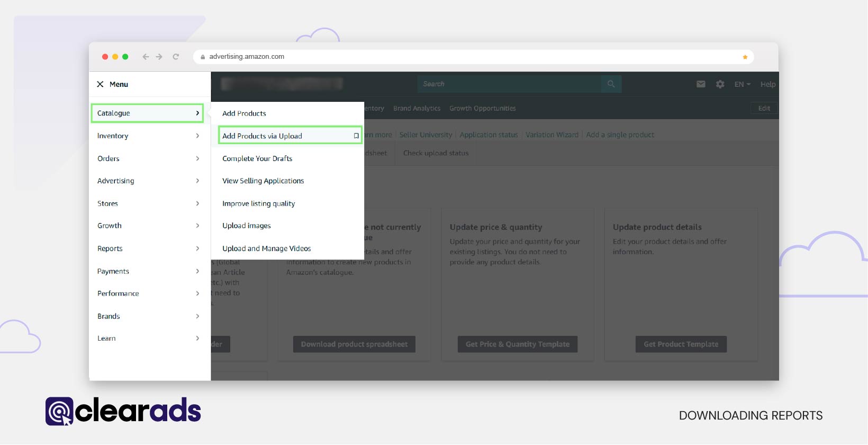Open the EN language dropdown
This screenshot has height=445, width=868.
(742, 84)
